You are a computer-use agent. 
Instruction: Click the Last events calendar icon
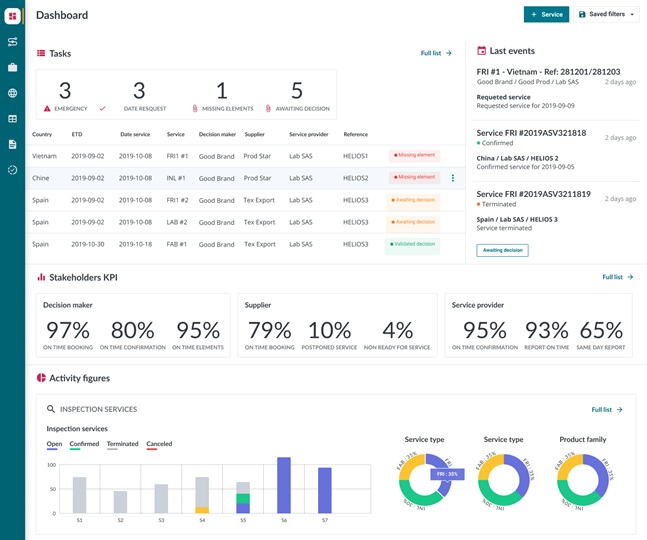pos(481,51)
